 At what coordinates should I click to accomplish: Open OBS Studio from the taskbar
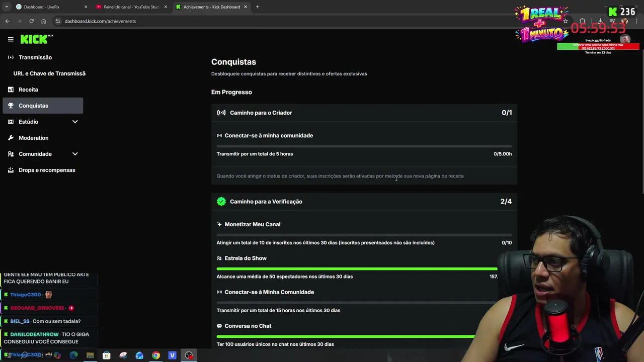[189, 355]
